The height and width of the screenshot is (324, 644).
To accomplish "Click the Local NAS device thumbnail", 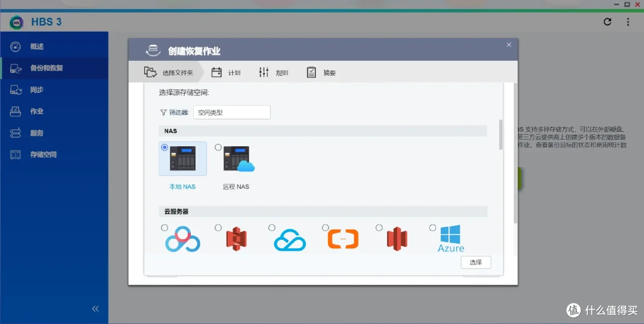I will click(x=183, y=158).
